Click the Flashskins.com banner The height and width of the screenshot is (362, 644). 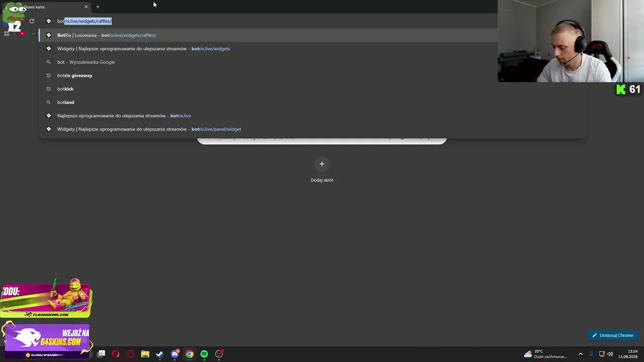click(46, 300)
